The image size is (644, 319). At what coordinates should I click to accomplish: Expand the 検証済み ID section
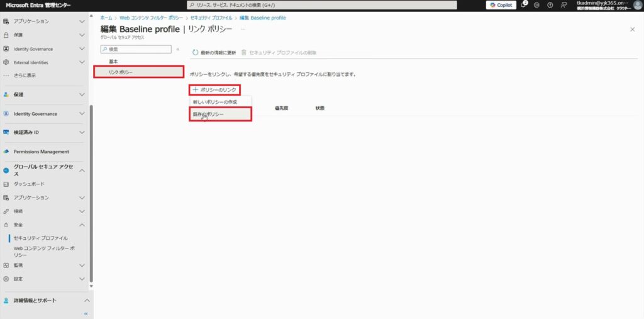[82, 133]
